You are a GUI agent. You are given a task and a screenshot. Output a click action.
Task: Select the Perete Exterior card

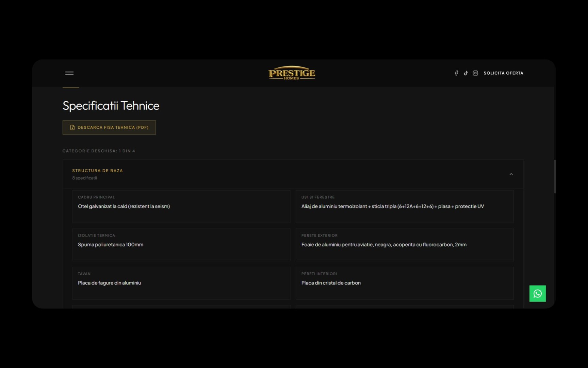click(x=405, y=245)
